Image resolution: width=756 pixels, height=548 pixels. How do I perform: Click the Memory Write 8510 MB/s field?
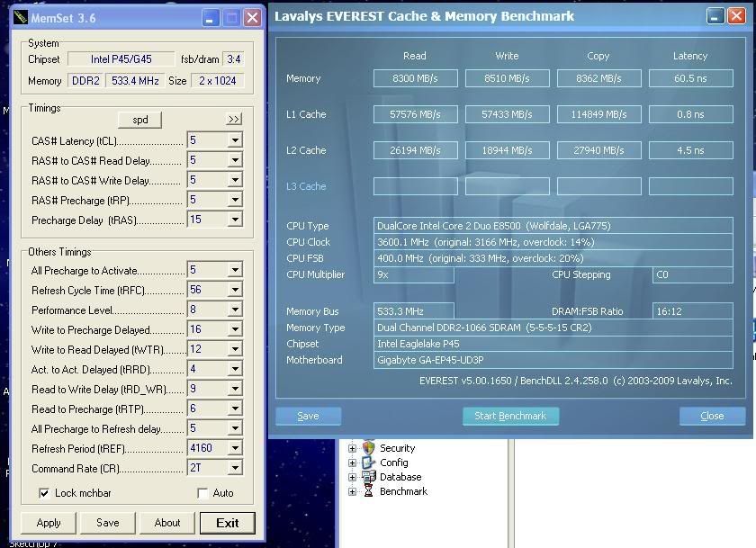[508, 78]
